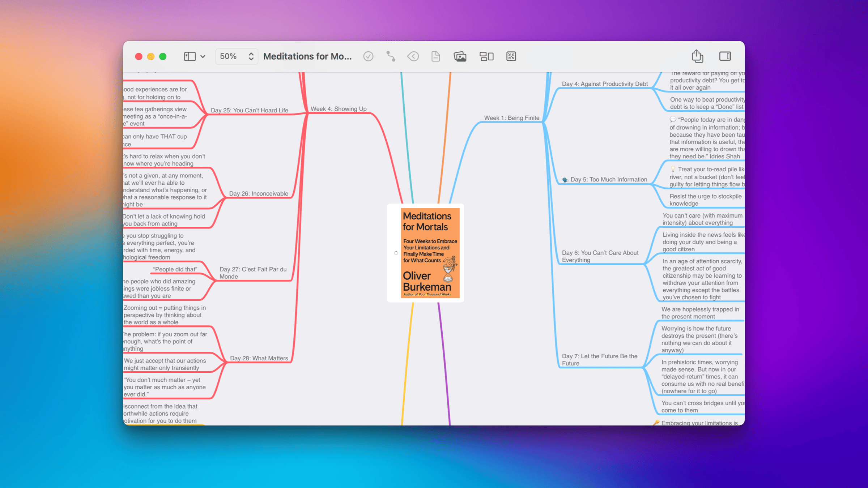Click the focus collapse-arrows icon

(511, 56)
